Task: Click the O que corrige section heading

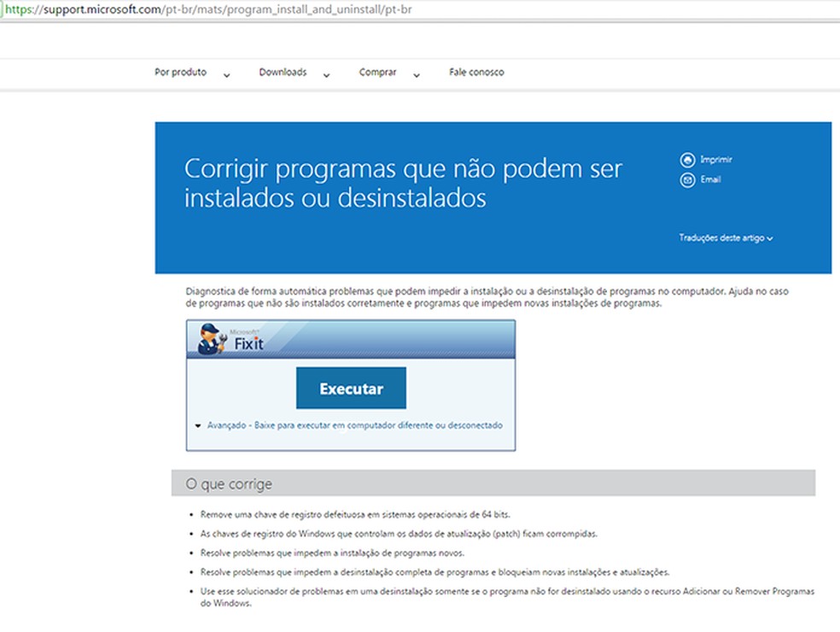Action: [227, 483]
